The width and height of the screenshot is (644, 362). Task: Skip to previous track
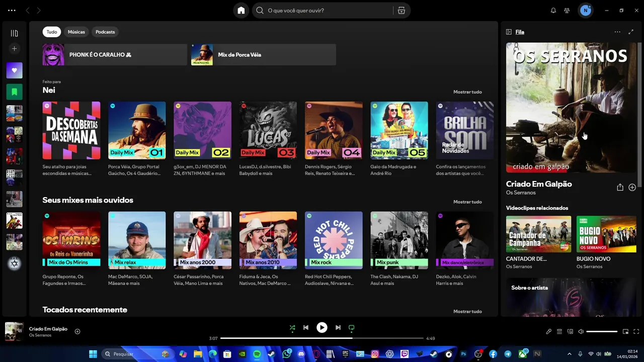(305, 327)
